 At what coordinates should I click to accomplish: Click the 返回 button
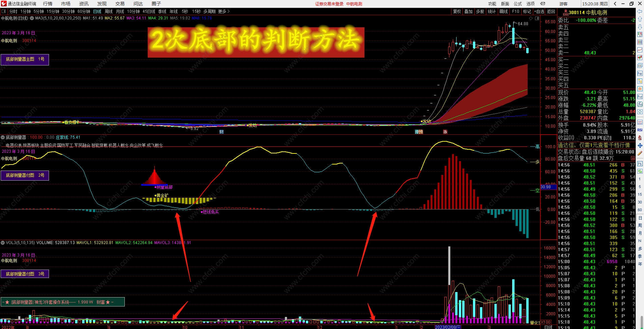click(551, 11)
